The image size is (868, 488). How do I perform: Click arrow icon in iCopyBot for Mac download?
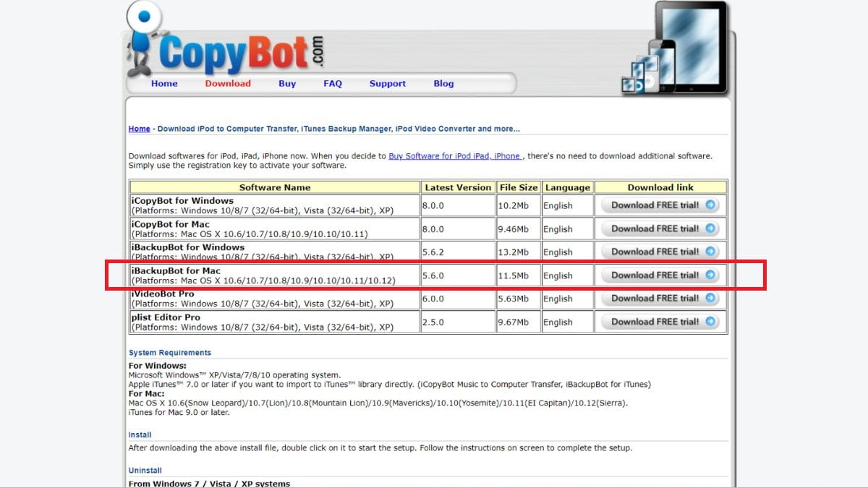[x=710, y=228]
